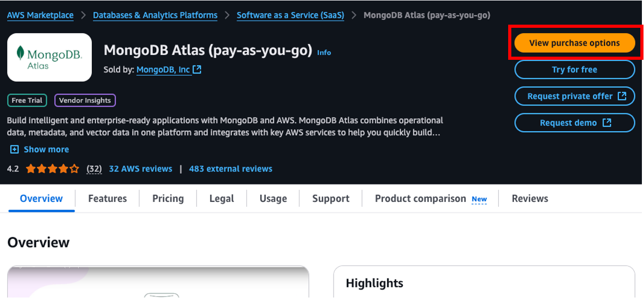Open the Info link beside product title
The image size is (644, 298).
tap(324, 52)
